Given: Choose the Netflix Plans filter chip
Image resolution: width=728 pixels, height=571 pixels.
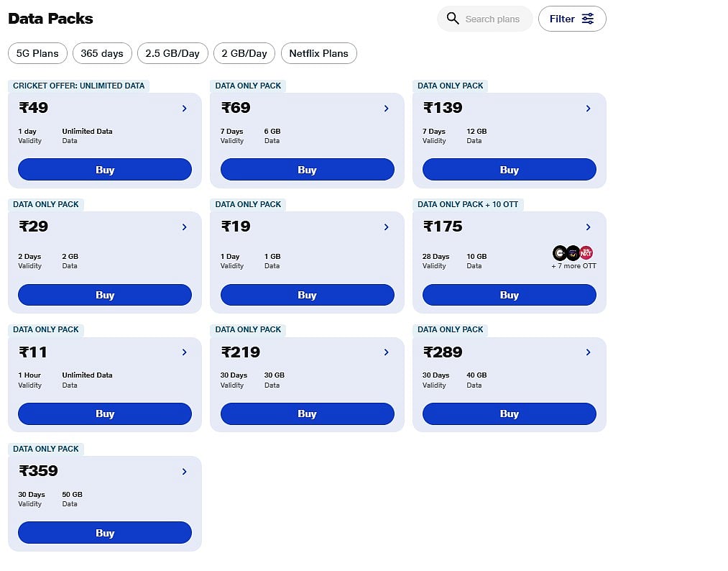Looking at the screenshot, I should [x=318, y=53].
